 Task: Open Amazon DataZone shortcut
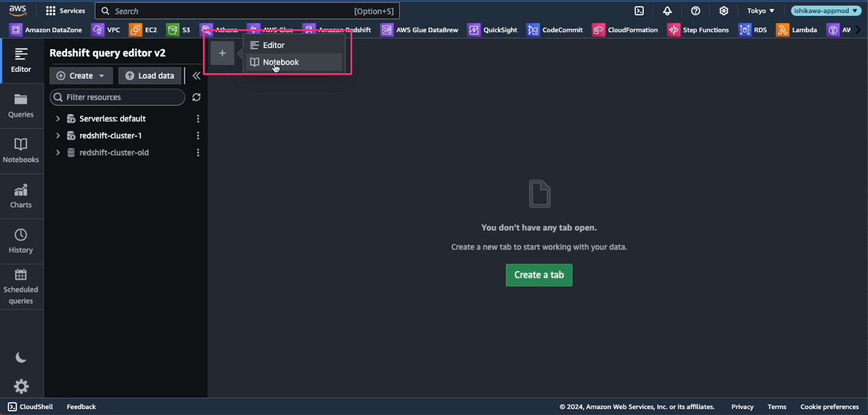click(x=46, y=30)
